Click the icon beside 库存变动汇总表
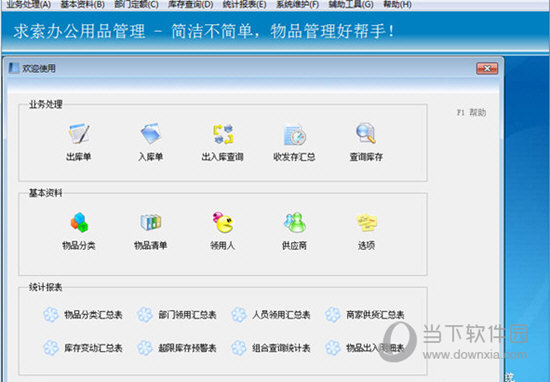The width and height of the screenshot is (550, 382). [x=51, y=348]
